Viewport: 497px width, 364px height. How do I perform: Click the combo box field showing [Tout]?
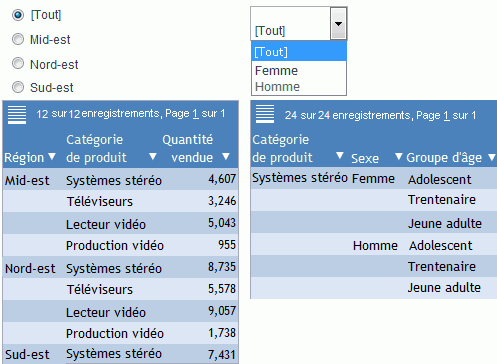point(291,24)
